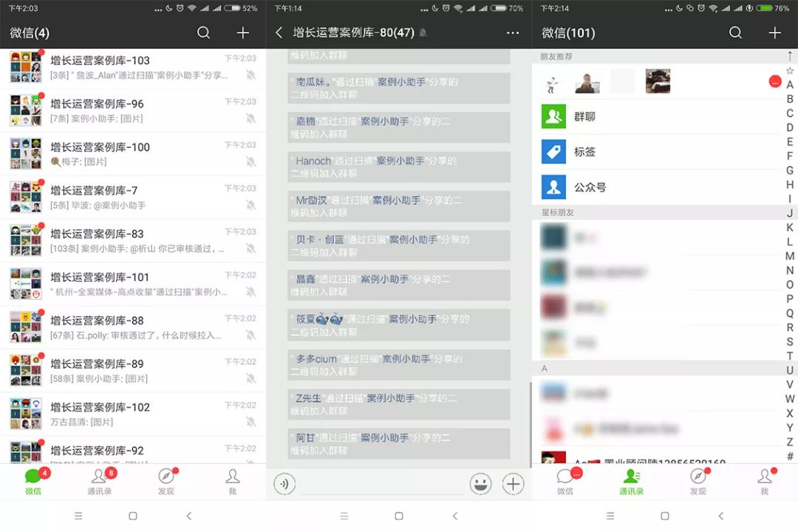Tap the Android home key under middle screen
This screenshot has width=798, height=532.
pyautogui.click(x=399, y=516)
